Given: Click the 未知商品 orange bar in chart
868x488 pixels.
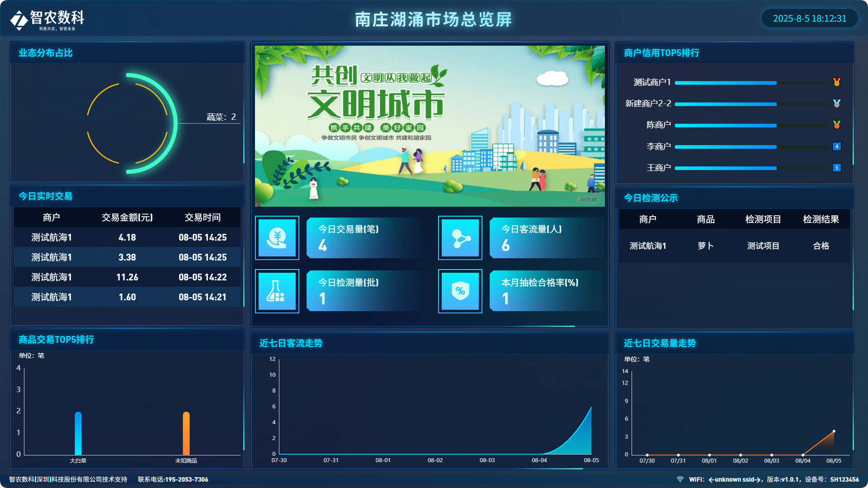Looking at the screenshot, I should point(186,433).
